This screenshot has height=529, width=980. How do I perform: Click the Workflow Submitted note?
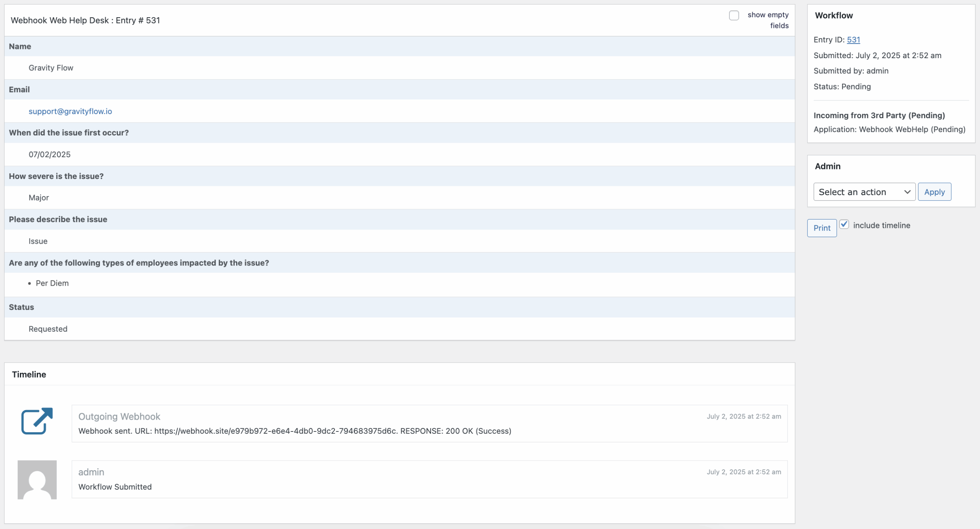[x=115, y=487]
